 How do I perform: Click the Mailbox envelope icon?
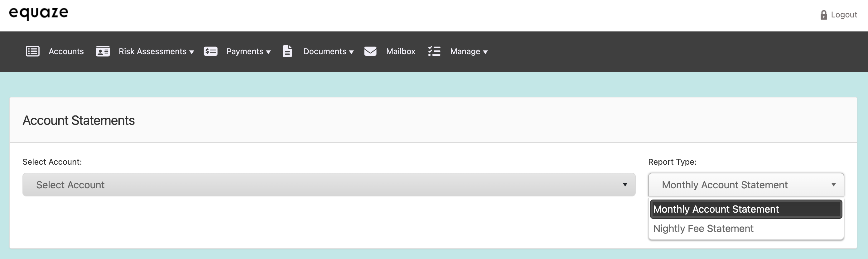click(370, 51)
